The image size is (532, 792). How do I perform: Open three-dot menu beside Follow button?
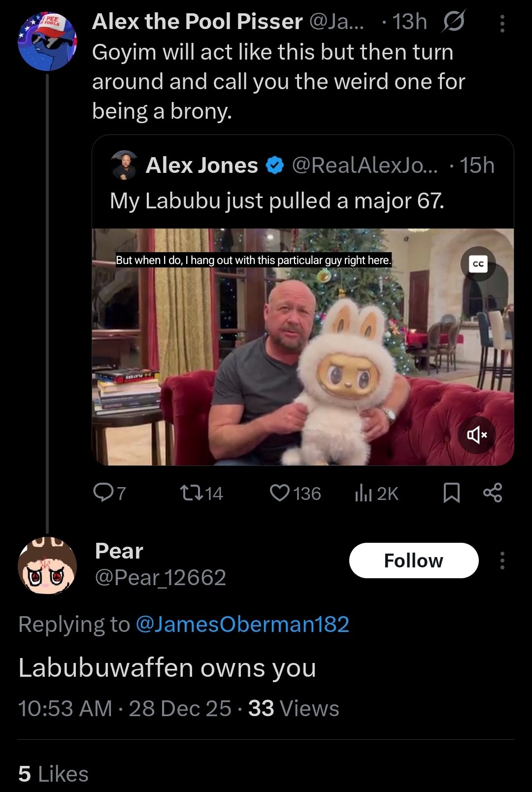click(502, 561)
